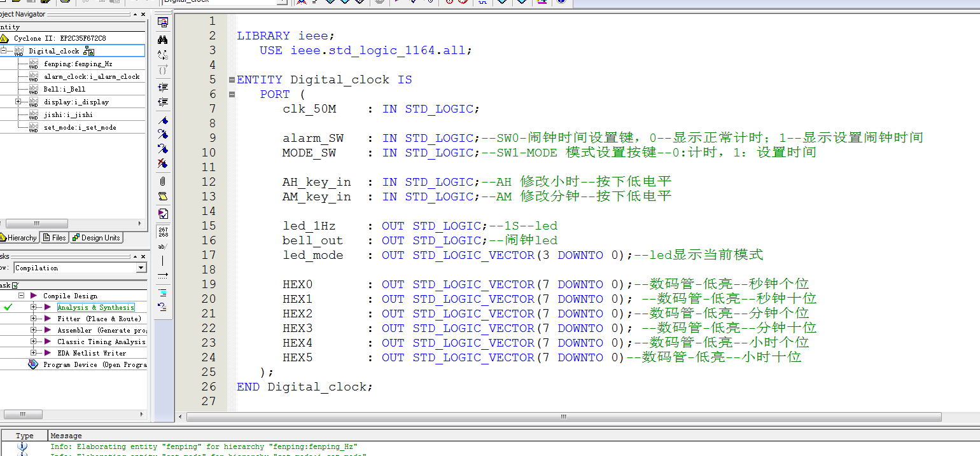The image size is (980, 456).
Task: Click the Replace text icon
Action: [x=163, y=55]
